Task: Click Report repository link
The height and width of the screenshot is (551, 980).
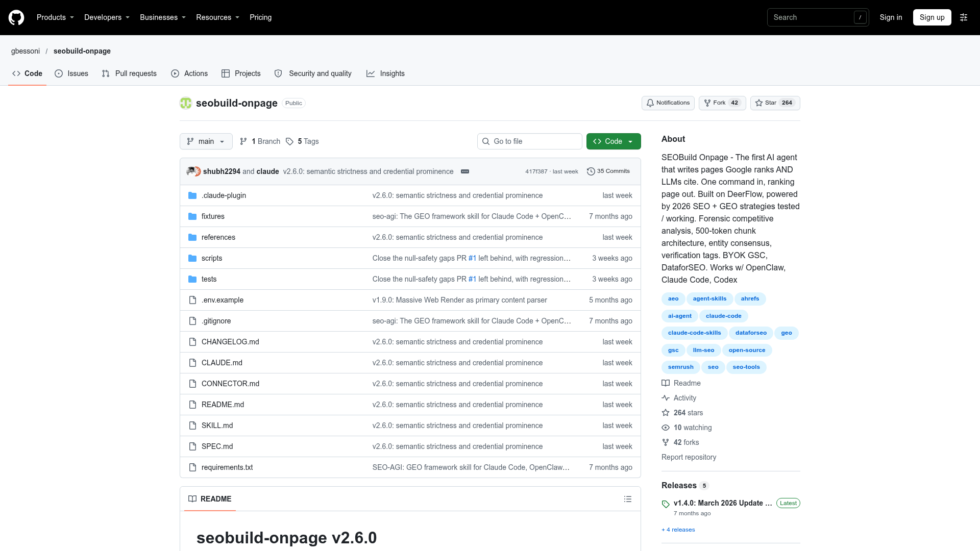Action: [689, 457]
